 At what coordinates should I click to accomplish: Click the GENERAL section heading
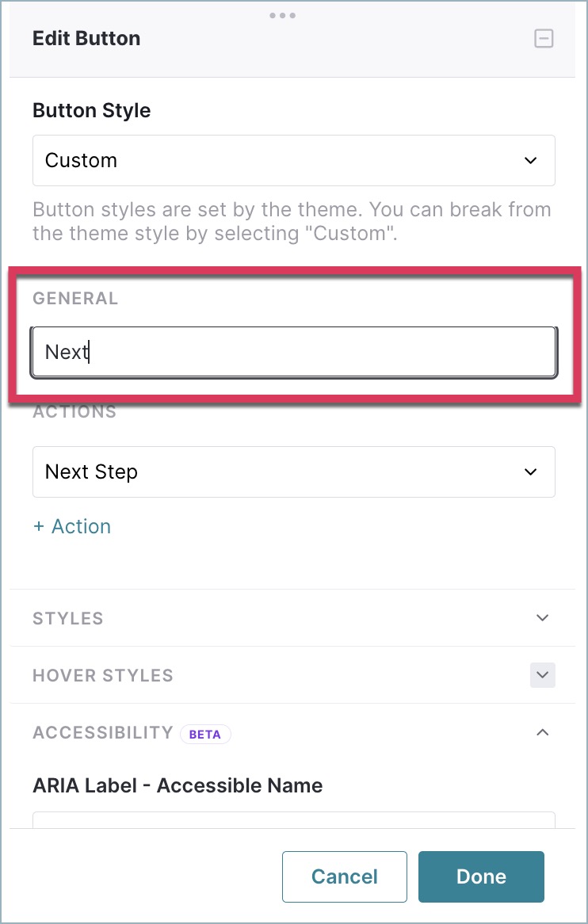coord(75,298)
